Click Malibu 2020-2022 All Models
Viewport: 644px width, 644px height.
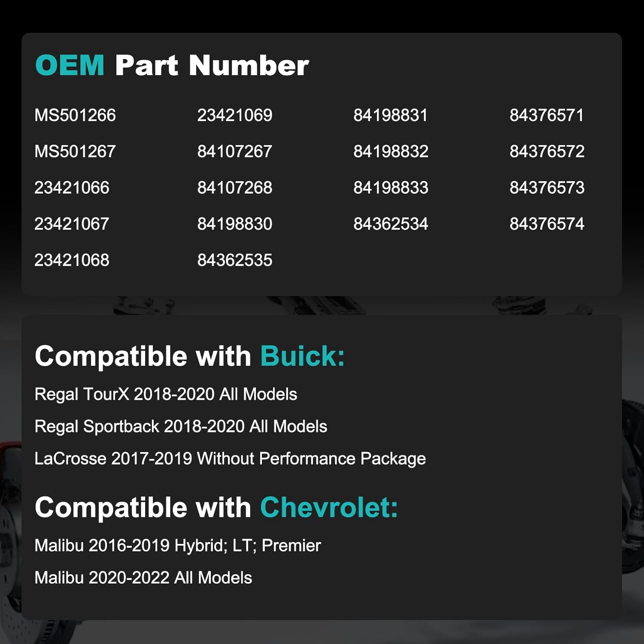coord(143,577)
